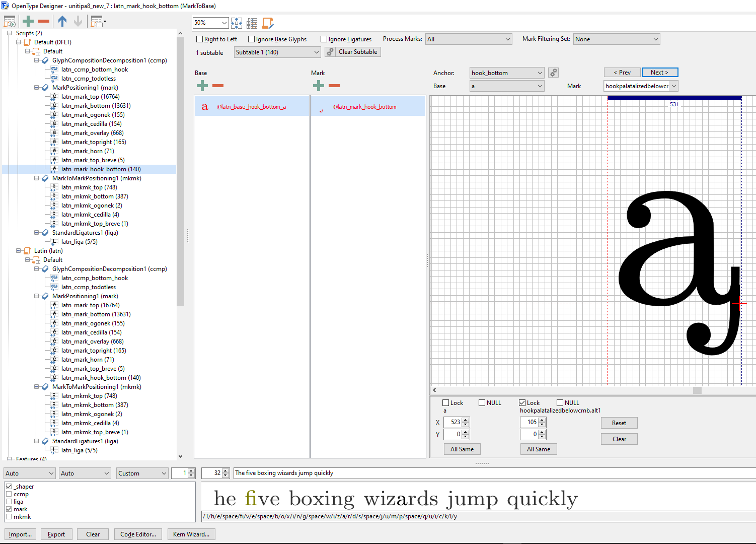The height and width of the screenshot is (544, 756).
Task: Select the latn_mkmk_bottom (387) lookup under DFLT
Action: tap(95, 196)
